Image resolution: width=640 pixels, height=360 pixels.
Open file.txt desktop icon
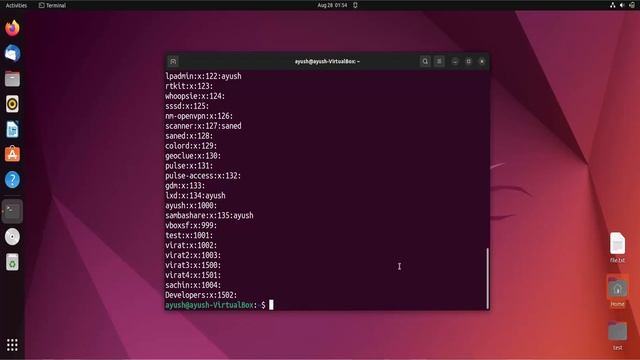[x=618, y=247]
